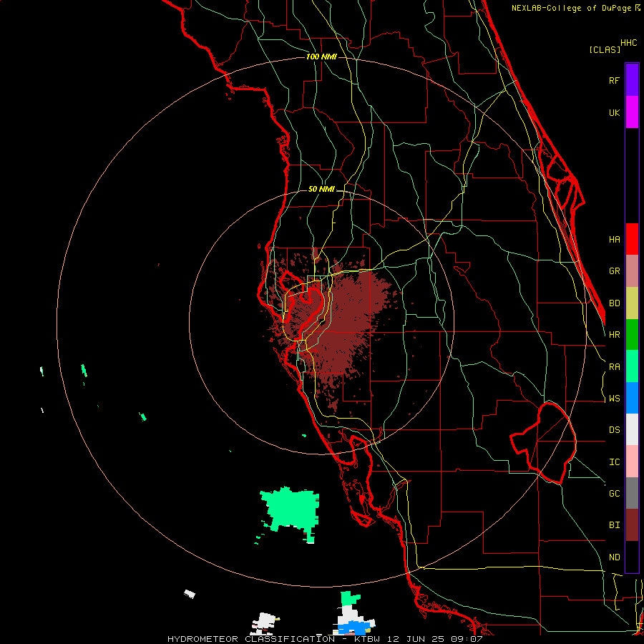
Task: Click the 100 NMI range ring label
Action: coord(321,57)
